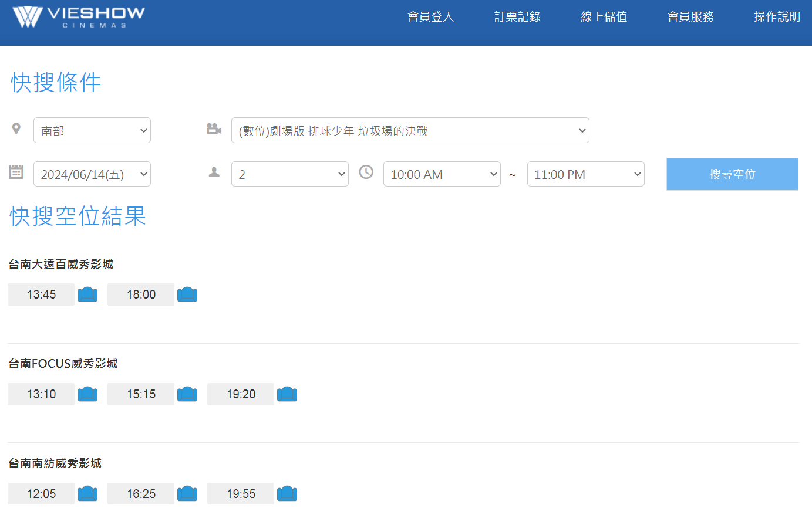Select the 18:00 showtime at 台南大遠百
812x525 pixels.
141,294
